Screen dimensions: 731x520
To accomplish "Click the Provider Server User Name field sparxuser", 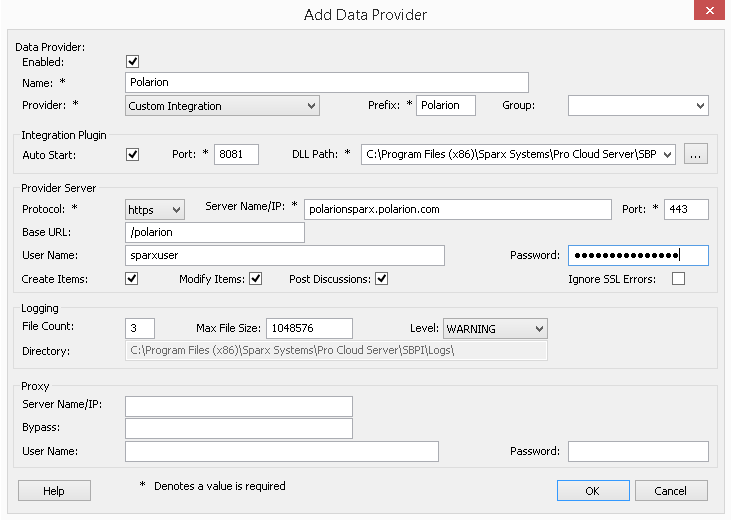I will click(285, 256).
